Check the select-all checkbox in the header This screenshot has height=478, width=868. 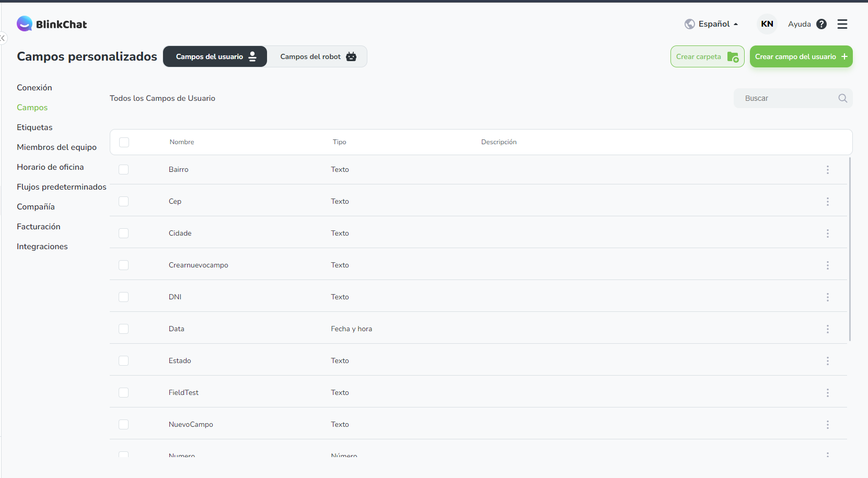point(124,142)
